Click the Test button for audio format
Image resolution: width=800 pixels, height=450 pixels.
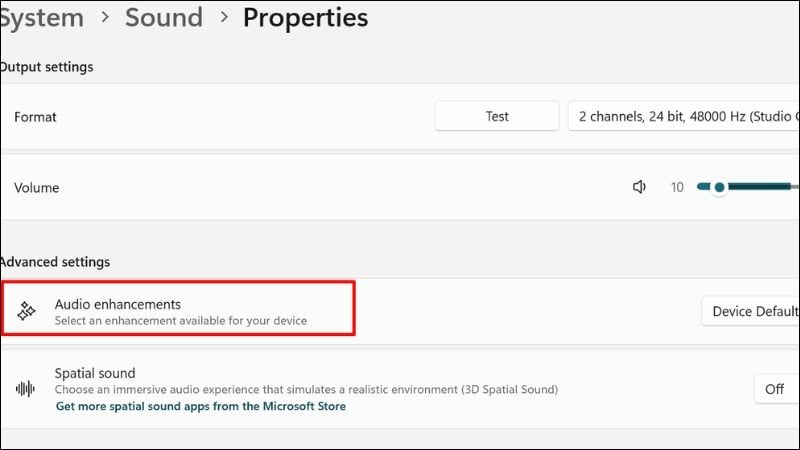[496, 116]
